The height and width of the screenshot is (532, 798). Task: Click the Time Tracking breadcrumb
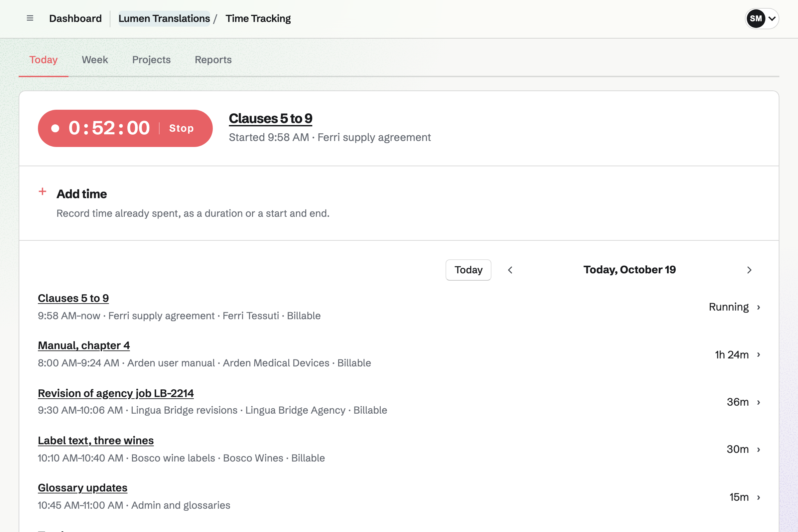(x=258, y=18)
